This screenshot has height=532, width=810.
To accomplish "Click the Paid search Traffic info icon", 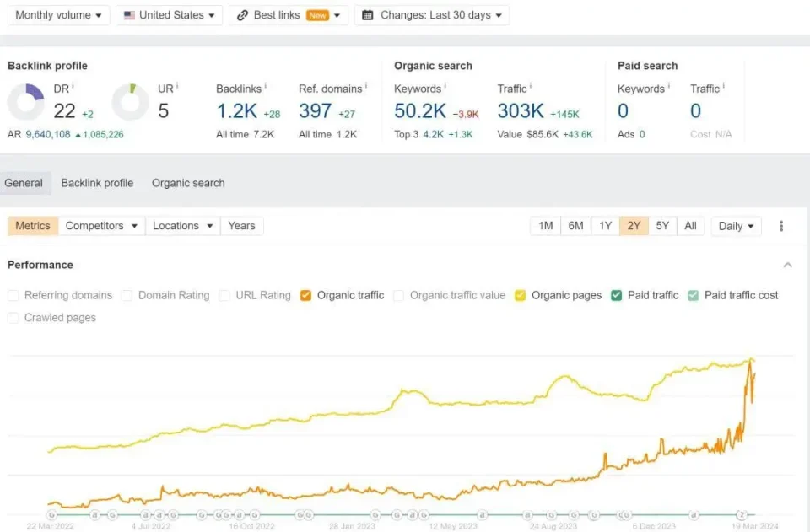I will (x=723, y=85).
